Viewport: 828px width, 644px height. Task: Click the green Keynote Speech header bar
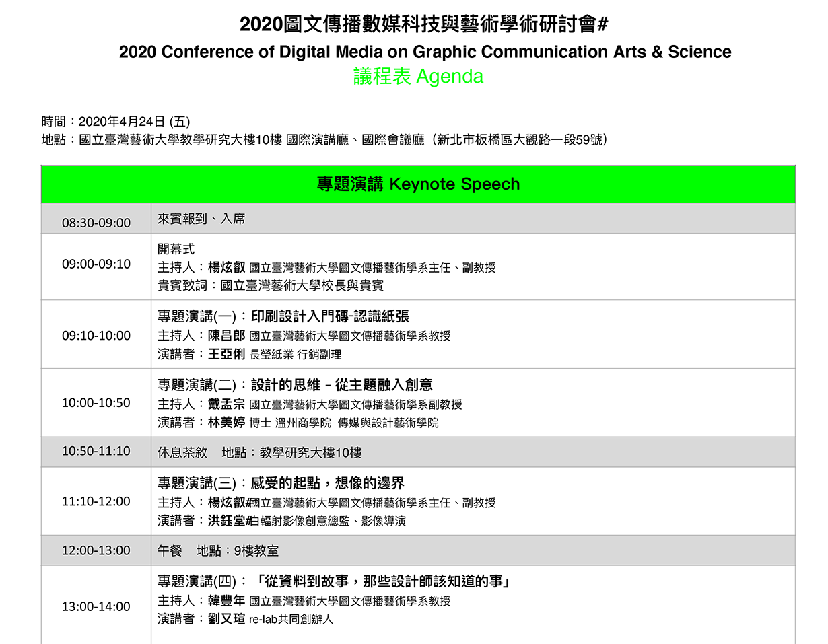pos(418,184)
